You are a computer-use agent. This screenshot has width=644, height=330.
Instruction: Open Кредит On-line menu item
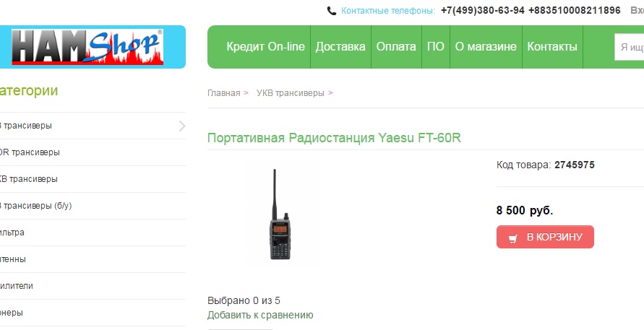point(265,47)
